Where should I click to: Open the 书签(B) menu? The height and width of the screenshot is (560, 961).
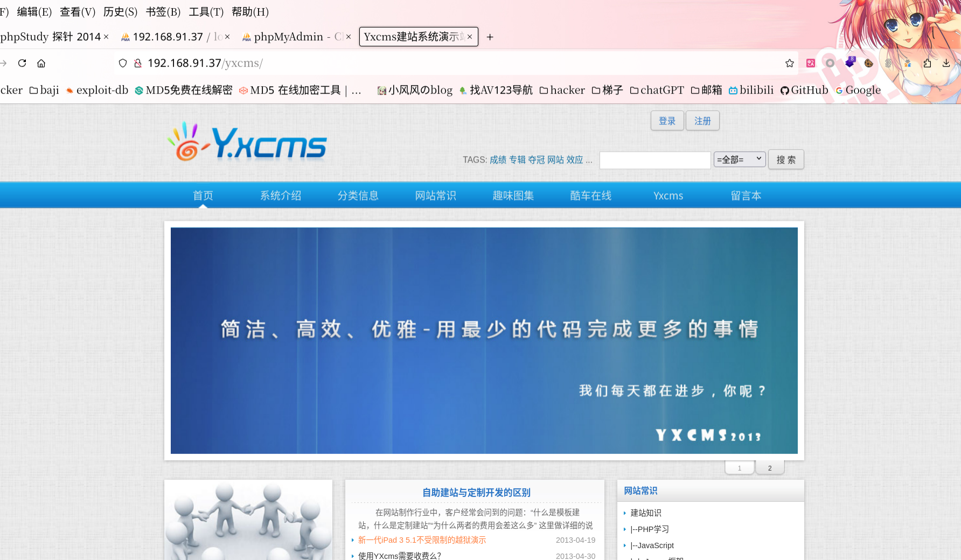pyautogui.click(x=163, y=12)
